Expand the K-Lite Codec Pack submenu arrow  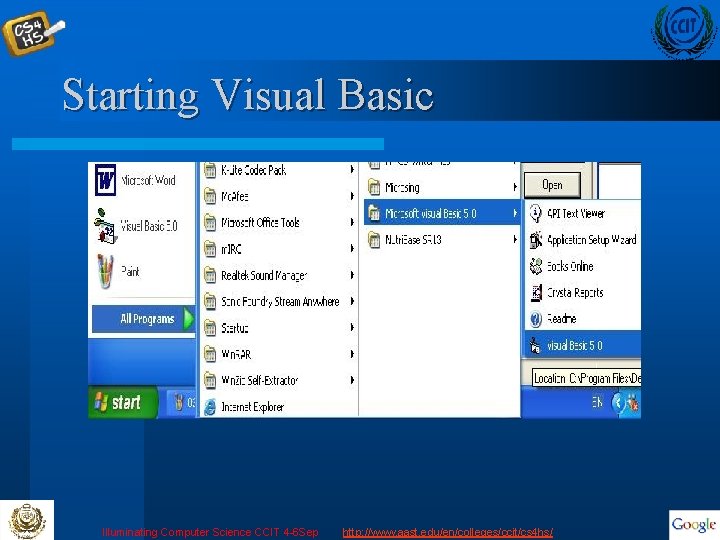pos(352,169)
